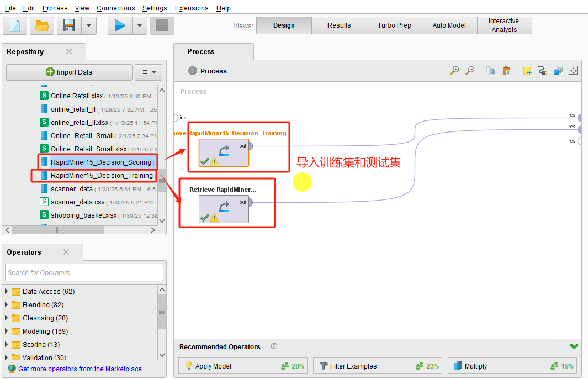Viewport: 588px width, 379px height.
Task: Zoom in on the process canvas
Action: click(x=454, y=71)
